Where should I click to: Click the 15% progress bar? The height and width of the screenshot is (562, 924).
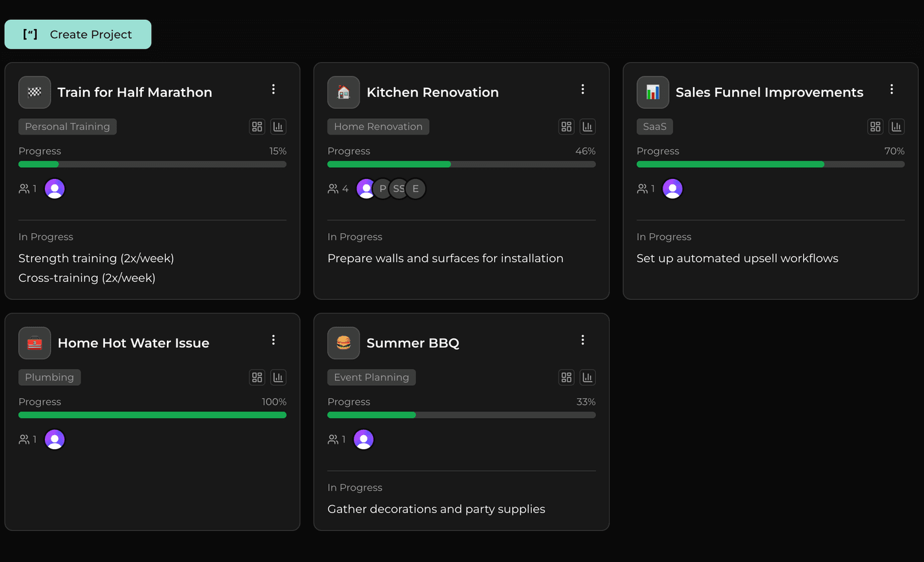152,164
